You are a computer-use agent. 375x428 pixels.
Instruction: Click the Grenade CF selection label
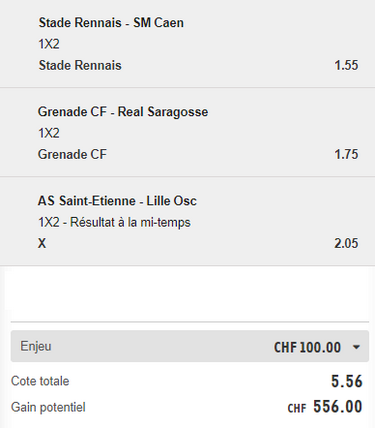pyautogui.click(x=72, y=154)
